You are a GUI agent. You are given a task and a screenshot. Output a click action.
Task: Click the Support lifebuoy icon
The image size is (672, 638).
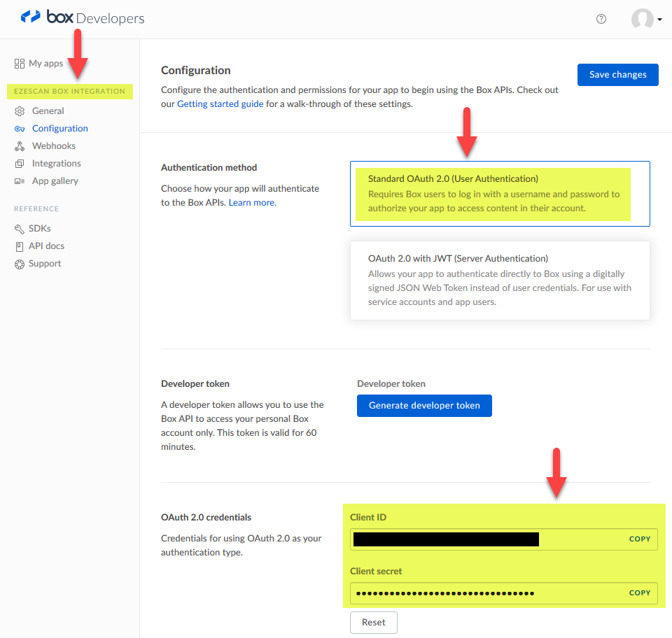(x=20, y=264)
